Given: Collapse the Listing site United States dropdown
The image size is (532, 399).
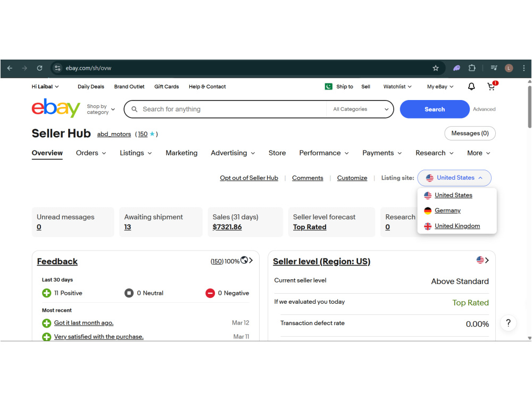Looking at the screenshot, I should click(454, 178).
